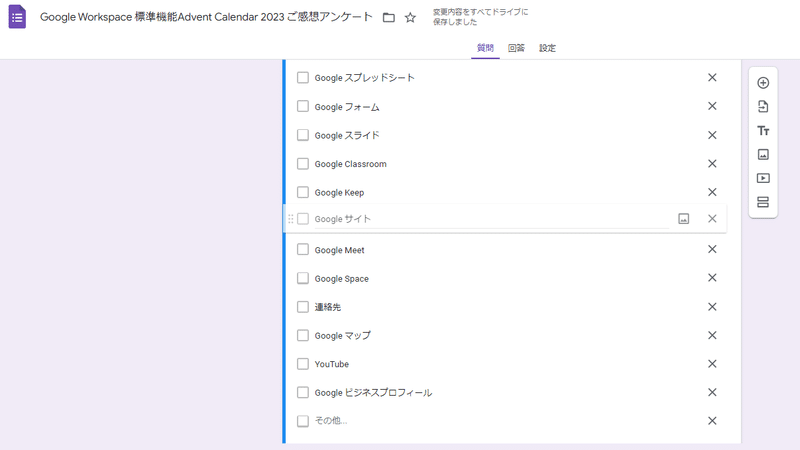
Task: Remove the Google Classroom option
Action: point(712,164)
